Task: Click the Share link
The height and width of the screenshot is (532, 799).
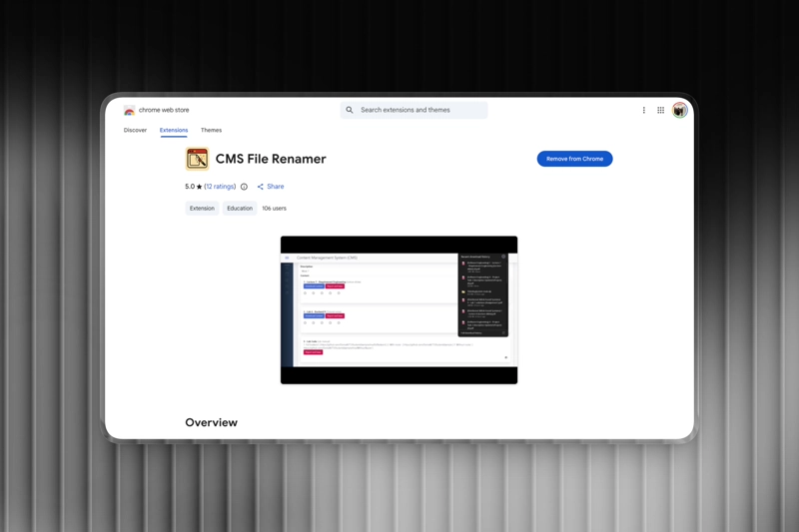Action: click(271, 187)
